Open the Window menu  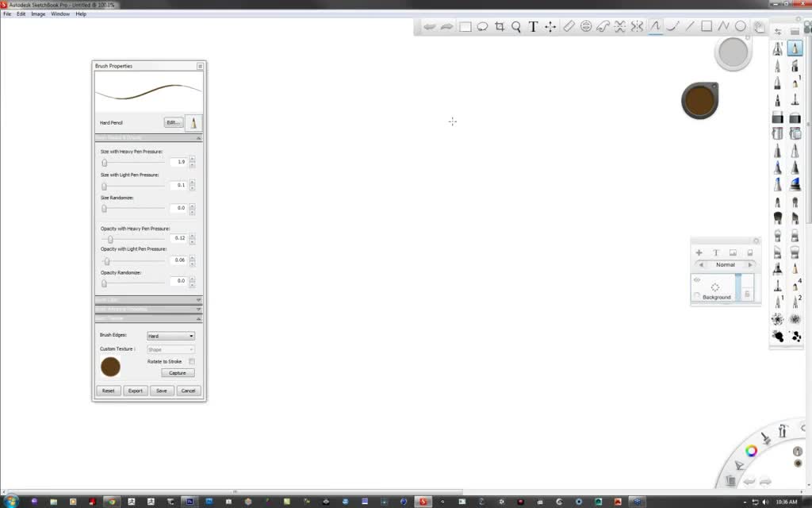pos(60,14)
